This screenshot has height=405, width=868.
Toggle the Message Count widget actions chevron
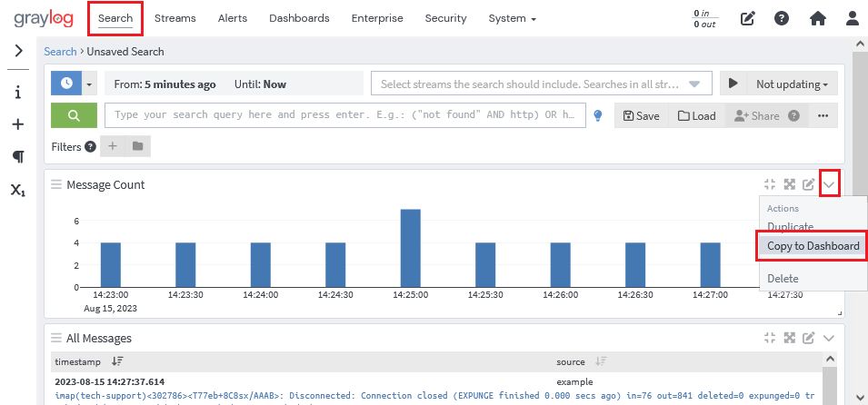pos(829,184)
